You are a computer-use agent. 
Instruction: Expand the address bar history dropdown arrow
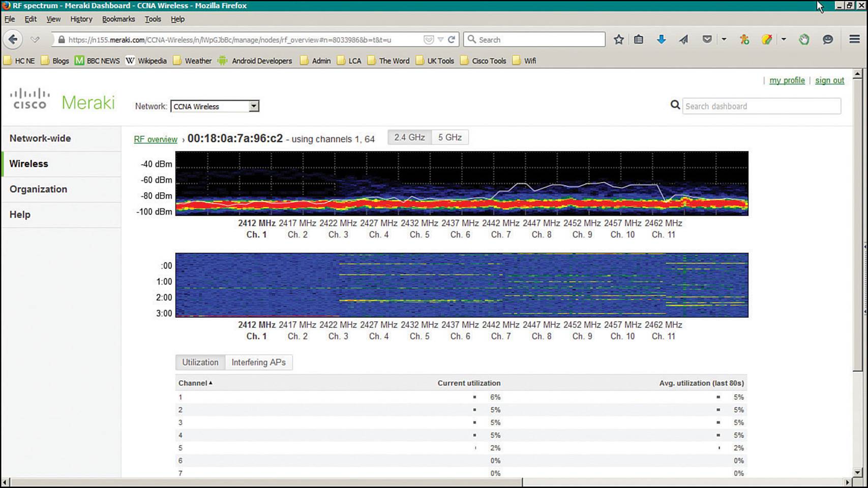440,39
